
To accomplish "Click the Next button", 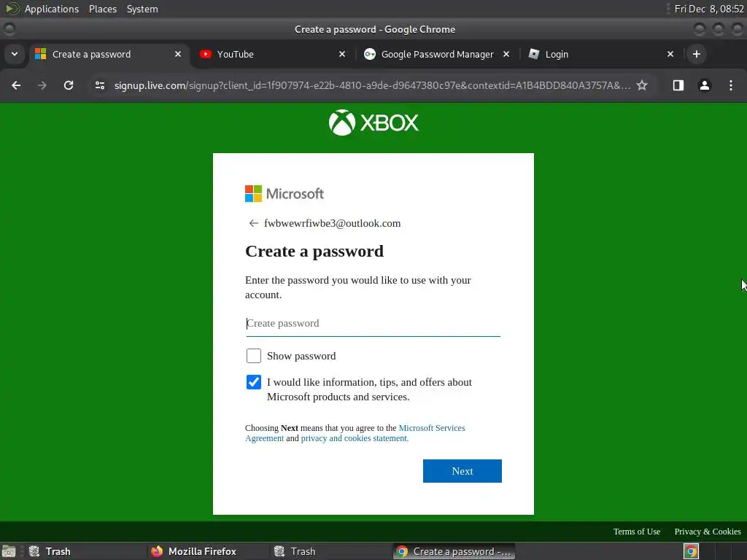I will [462, 471].
